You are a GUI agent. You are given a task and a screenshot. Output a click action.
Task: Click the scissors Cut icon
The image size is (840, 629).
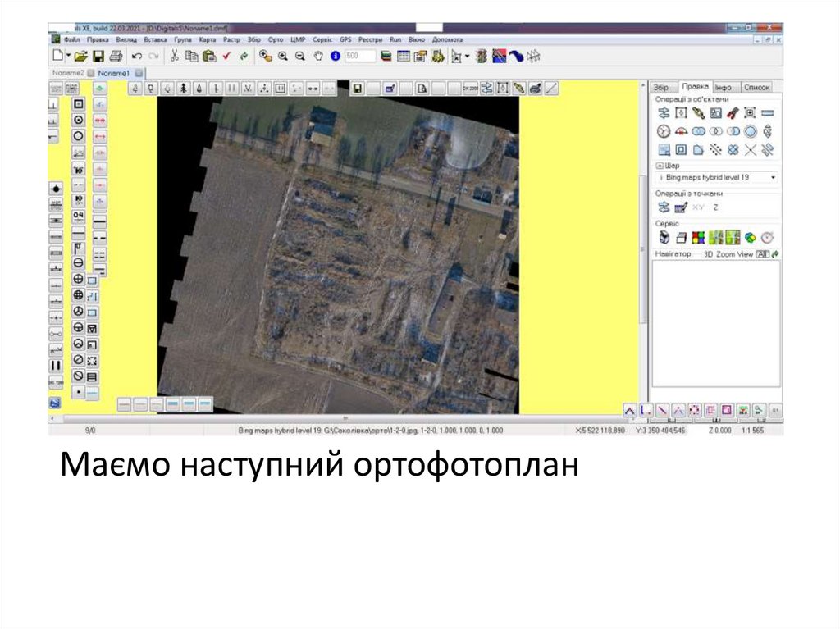tap(174, 57)
